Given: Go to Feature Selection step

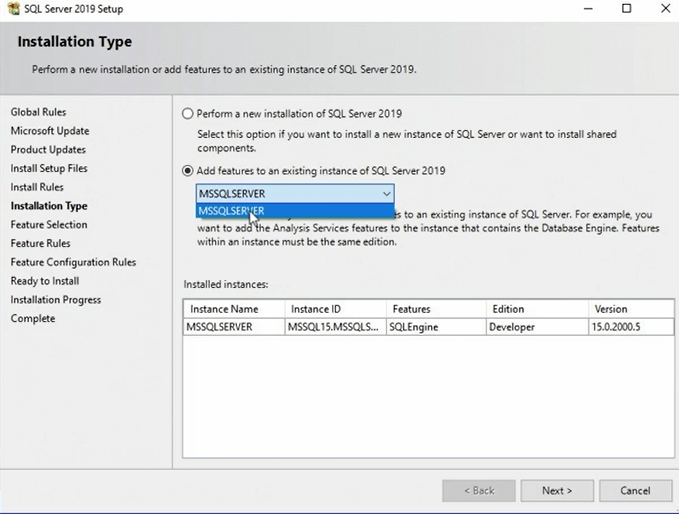Looking at the screenshot, I should 49,225.
